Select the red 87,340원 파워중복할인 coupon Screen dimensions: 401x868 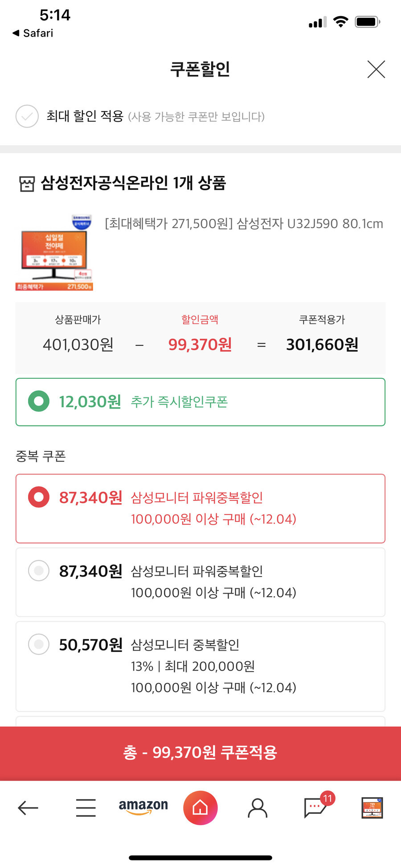click(x=200, y=508)
